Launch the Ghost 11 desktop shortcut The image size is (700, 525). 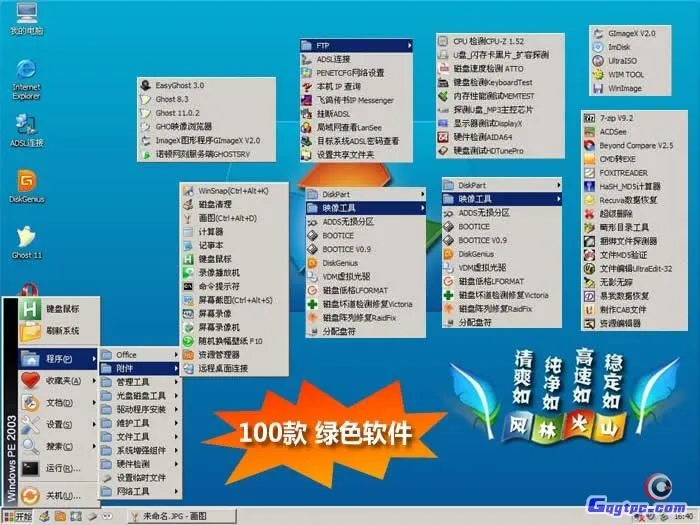coord(26,242)
